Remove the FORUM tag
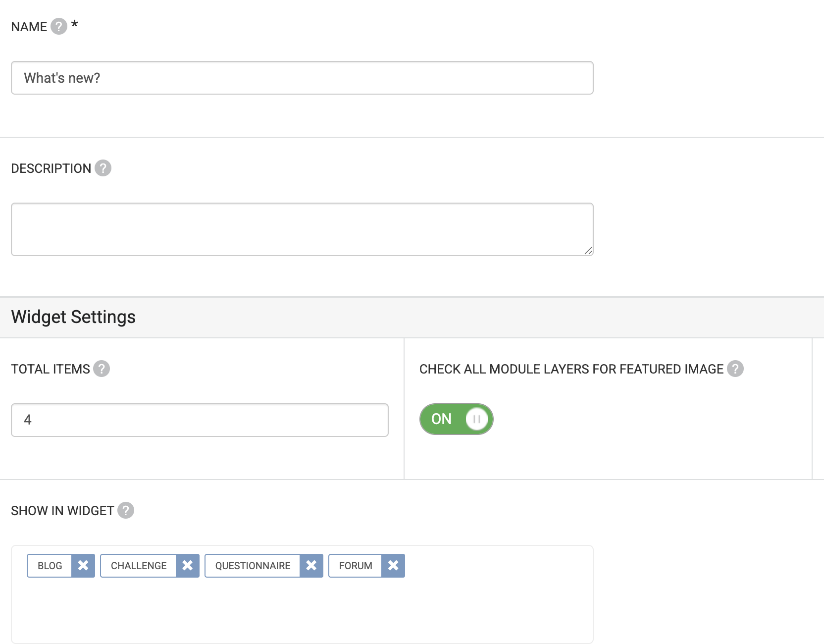This screenshot has height=644, width=824. (x=393, y=566)
